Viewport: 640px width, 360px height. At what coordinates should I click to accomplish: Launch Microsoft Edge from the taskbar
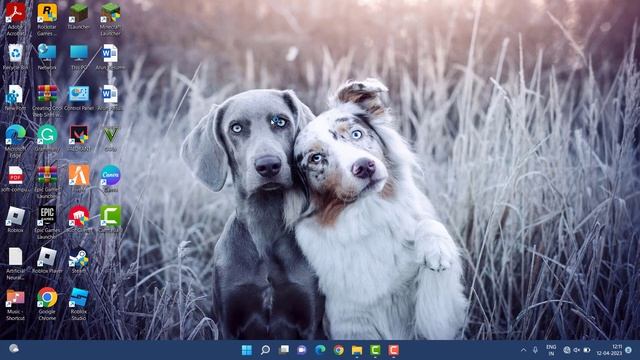pos(320,350)
